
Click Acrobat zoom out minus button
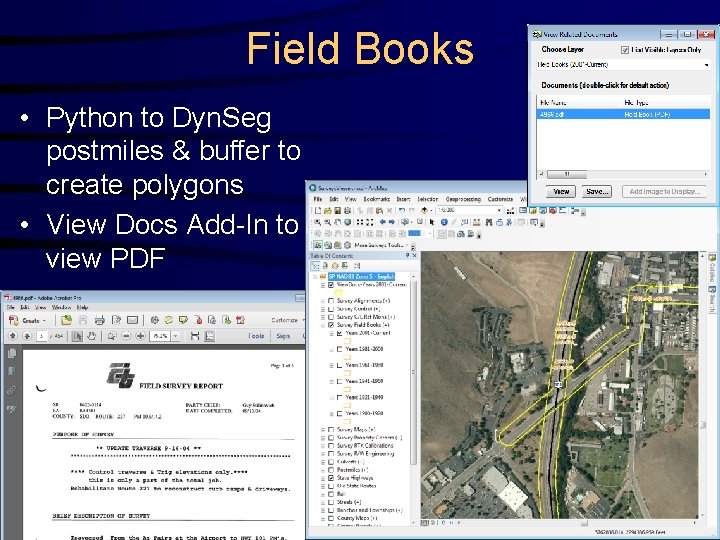click(126, 336)
